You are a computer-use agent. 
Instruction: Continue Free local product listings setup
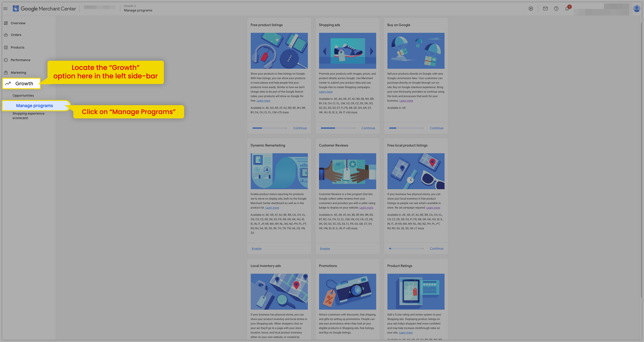436,248
